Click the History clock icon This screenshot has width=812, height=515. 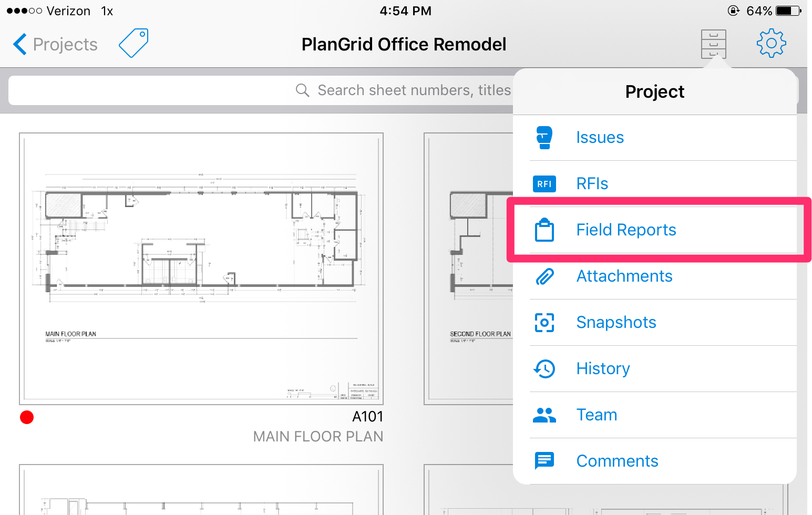coord(544,368)
